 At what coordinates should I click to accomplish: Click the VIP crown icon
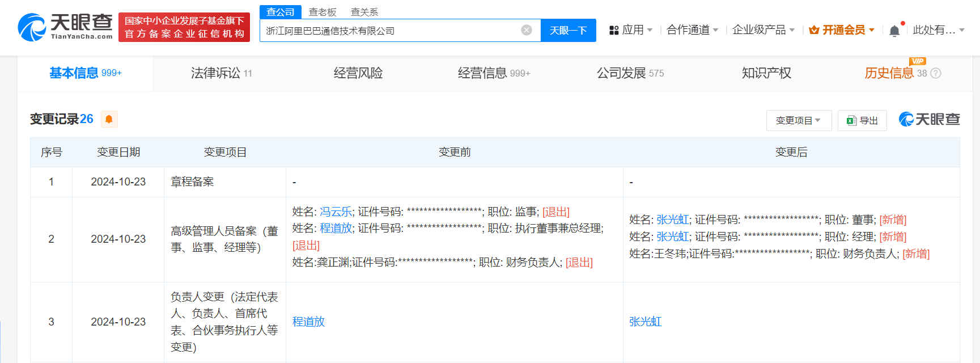[814, 30]
